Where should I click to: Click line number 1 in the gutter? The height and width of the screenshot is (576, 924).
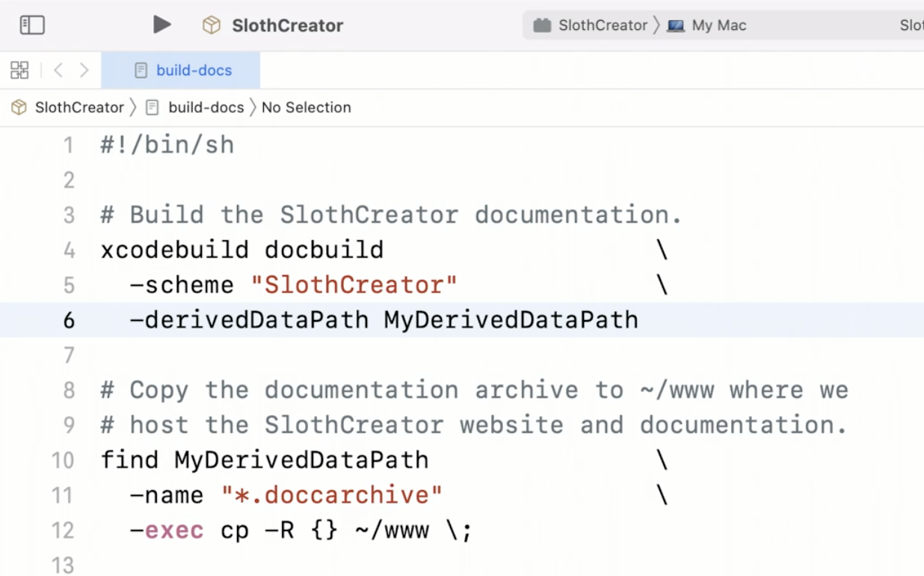pyautogui.click(x=69, y=145)
